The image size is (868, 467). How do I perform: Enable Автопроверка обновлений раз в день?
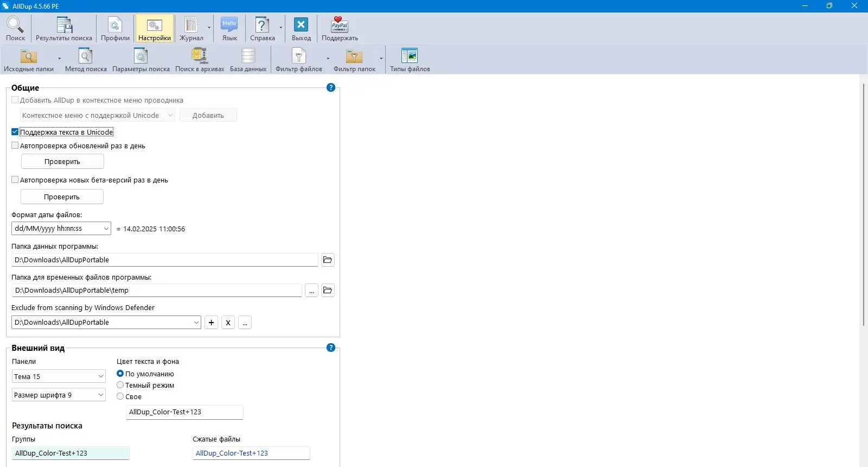15,146
